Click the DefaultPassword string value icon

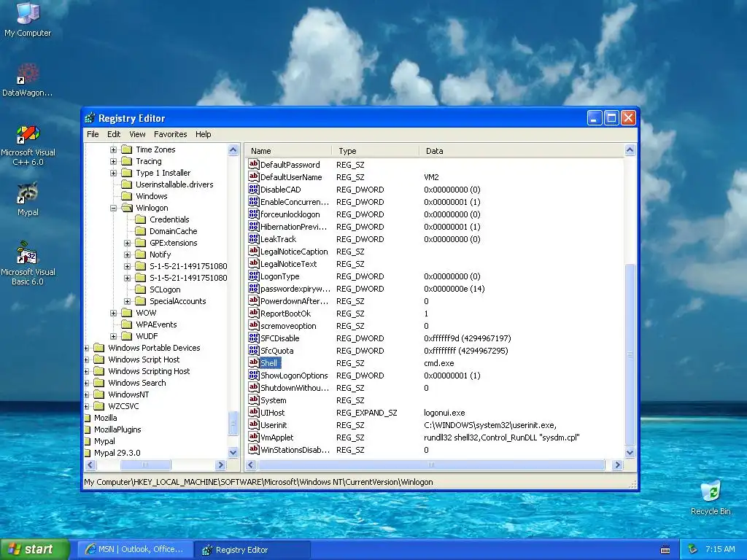pos(253,164)
